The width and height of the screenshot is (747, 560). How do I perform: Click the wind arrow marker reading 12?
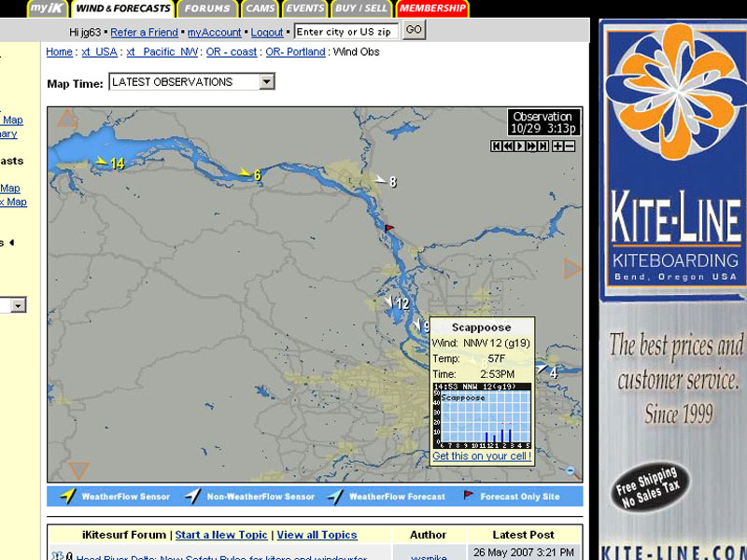point(389,301)
